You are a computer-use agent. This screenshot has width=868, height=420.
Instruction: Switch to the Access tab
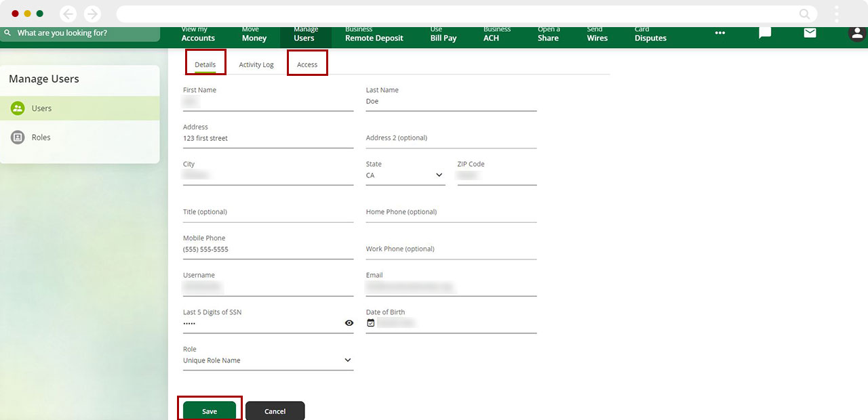(307, 64)
